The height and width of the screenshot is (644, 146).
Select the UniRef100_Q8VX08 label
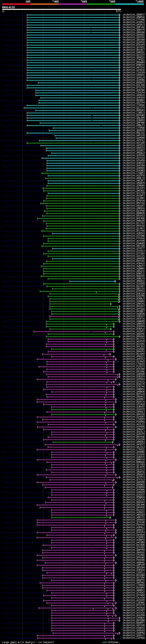click(x=133, y=414)
